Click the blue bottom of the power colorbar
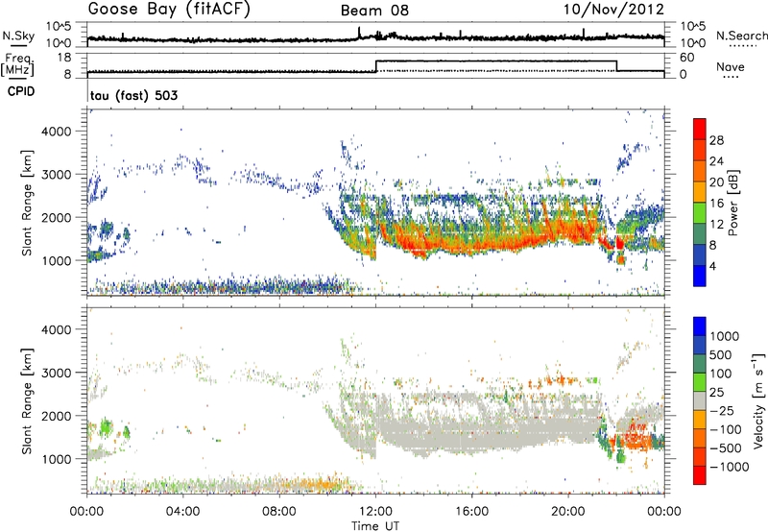768x532 pixels. tap(700, 276)
